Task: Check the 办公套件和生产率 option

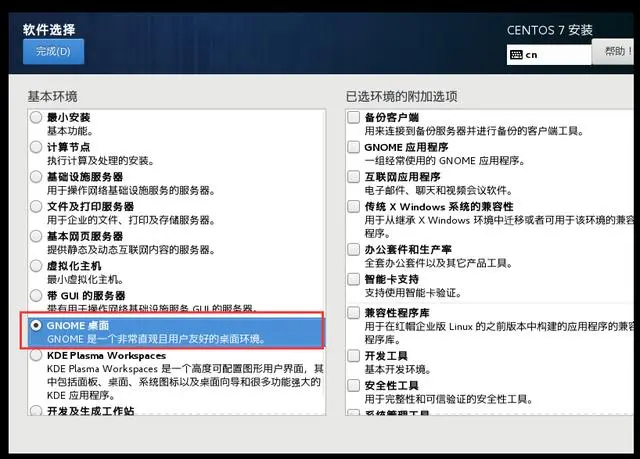Action: pos(353,249)
